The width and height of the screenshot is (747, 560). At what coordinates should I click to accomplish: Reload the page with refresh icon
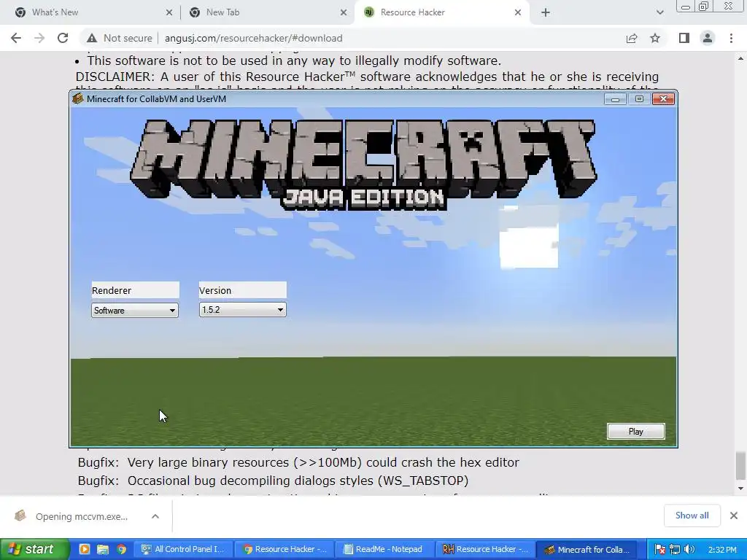(x=63, y=38)
